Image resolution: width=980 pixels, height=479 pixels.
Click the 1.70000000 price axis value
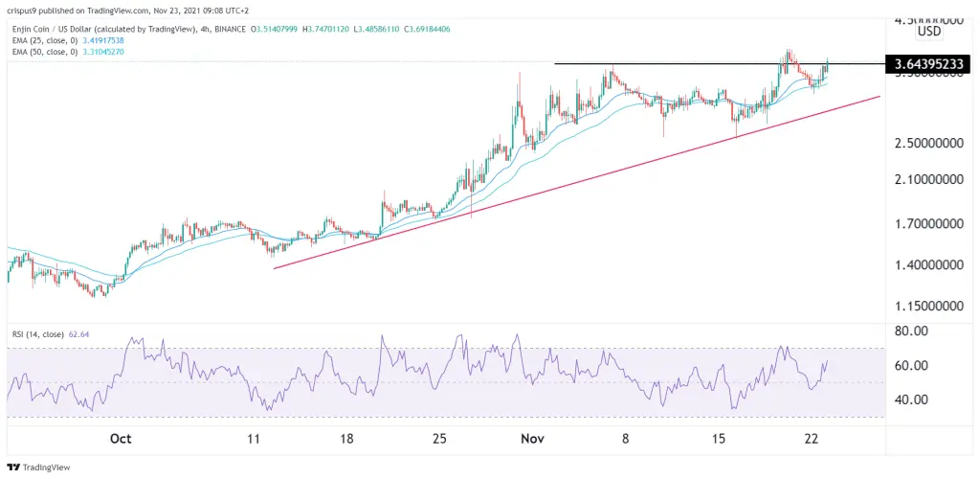point(930,222)
